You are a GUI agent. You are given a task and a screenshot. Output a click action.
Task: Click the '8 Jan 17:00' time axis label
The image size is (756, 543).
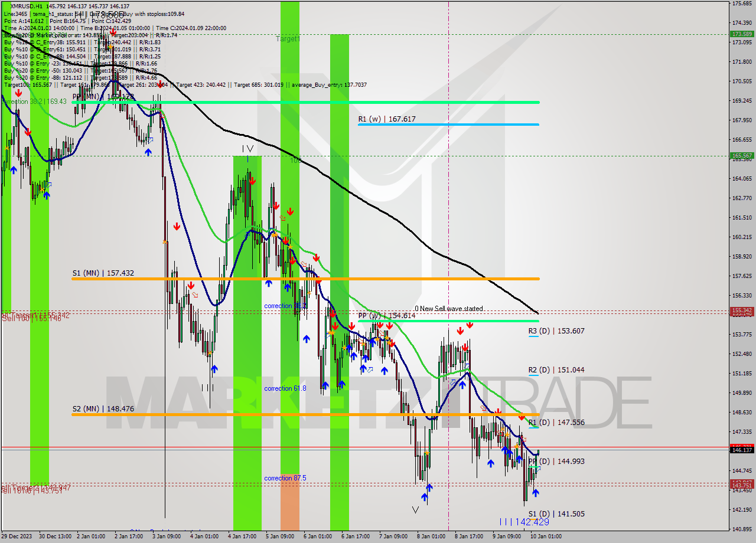[x=470, y=537]
